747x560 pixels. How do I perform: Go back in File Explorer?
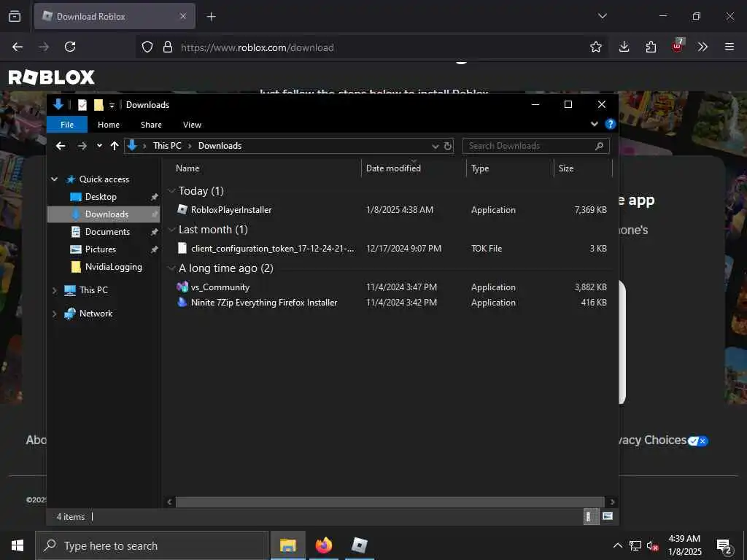pos(61,146)
